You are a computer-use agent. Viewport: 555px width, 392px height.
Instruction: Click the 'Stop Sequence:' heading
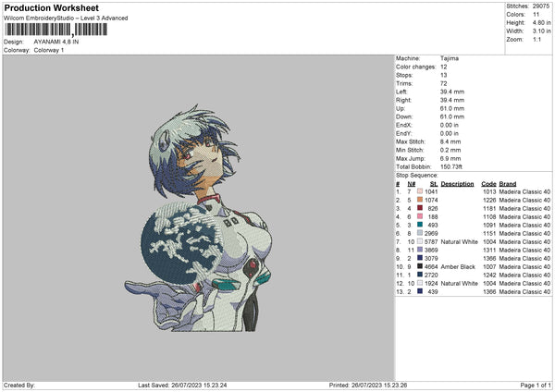(416, 176)
